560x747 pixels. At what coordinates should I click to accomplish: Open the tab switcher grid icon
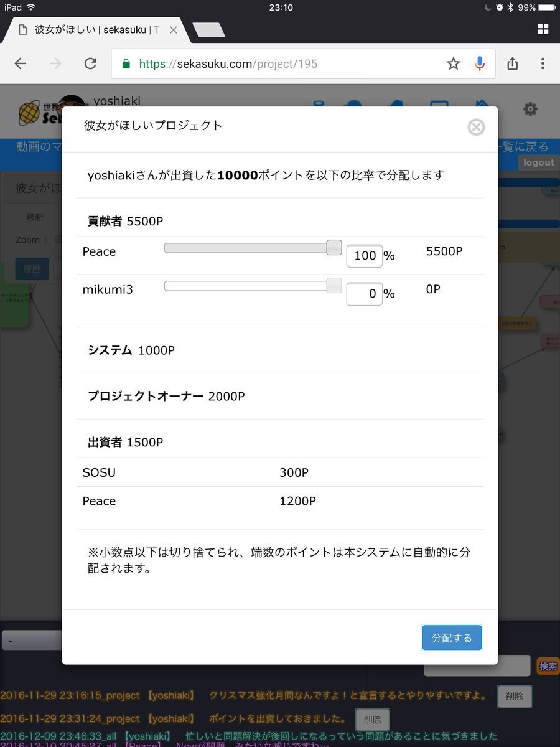pos(543,29)
